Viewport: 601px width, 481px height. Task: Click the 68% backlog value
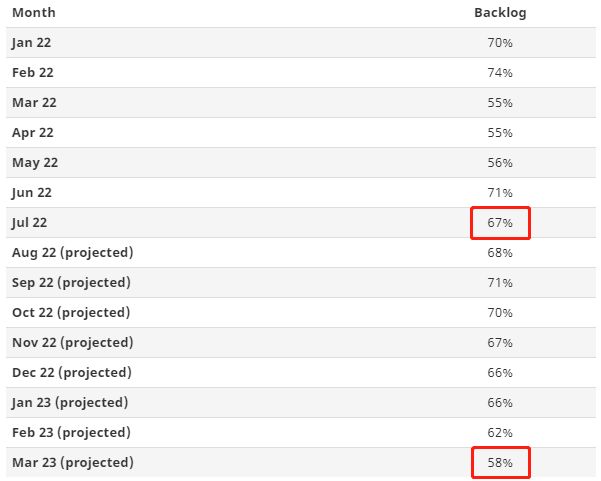pos(500,253)
